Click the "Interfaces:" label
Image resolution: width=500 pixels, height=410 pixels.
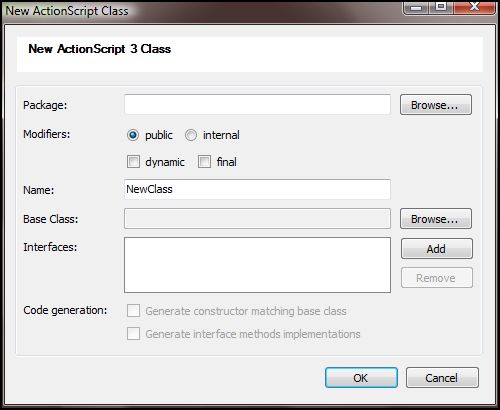(50, 247)
